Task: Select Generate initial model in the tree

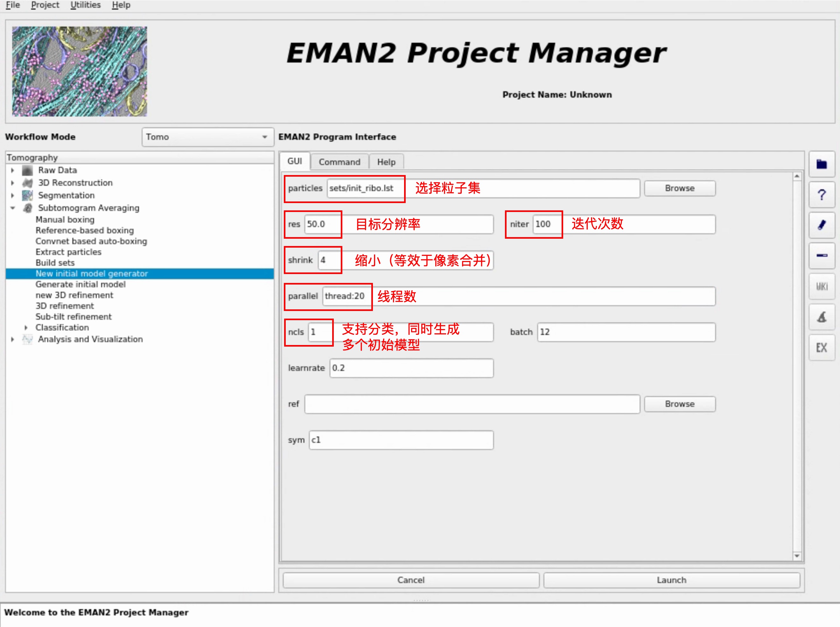Action: tap(80, 285)
